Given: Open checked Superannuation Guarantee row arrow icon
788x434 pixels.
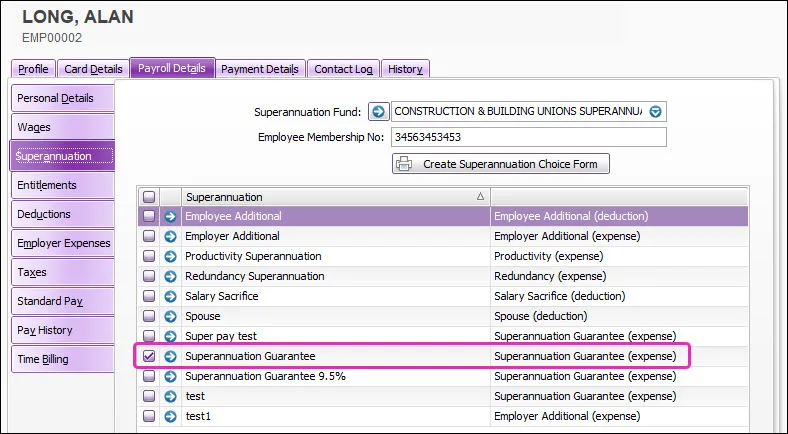Looking at the screenshot, I should 170,356.
